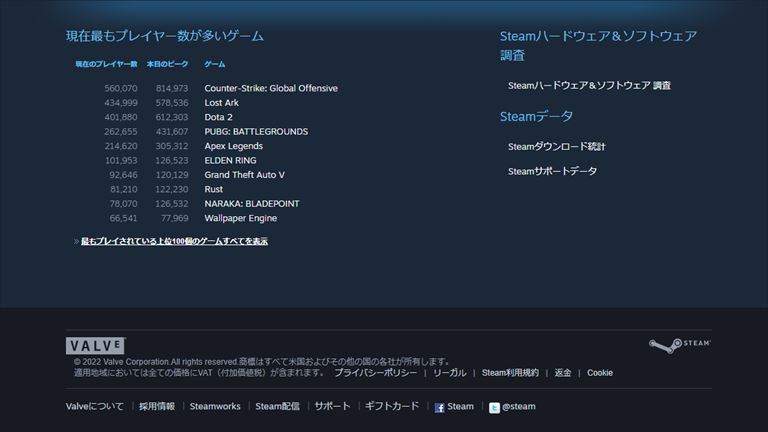Open PUBG: BATTLEGROUNDS entry
The width and height of the screenshot is (768, 432).
tap(256, 132)
